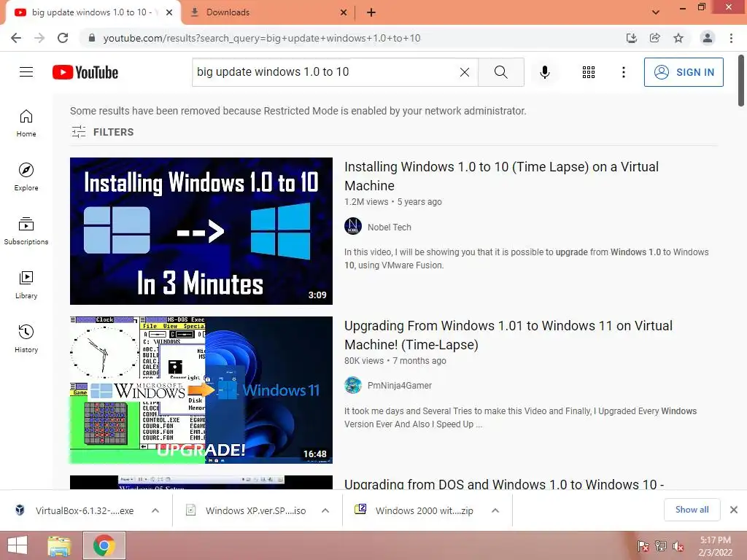Image resolution: width=747 pixels, height=560 pixels.
Task: Reload the page
Action: click(x=63, y=38)
